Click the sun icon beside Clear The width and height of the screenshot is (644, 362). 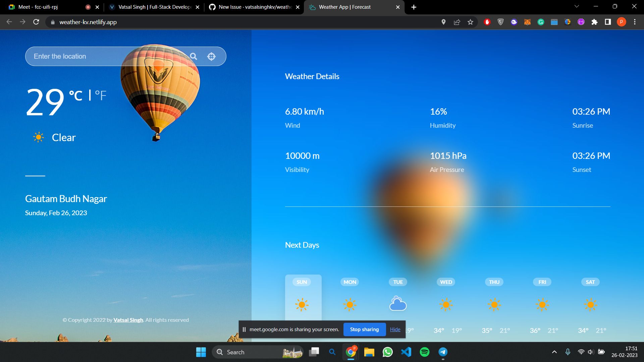coord(39,137)
